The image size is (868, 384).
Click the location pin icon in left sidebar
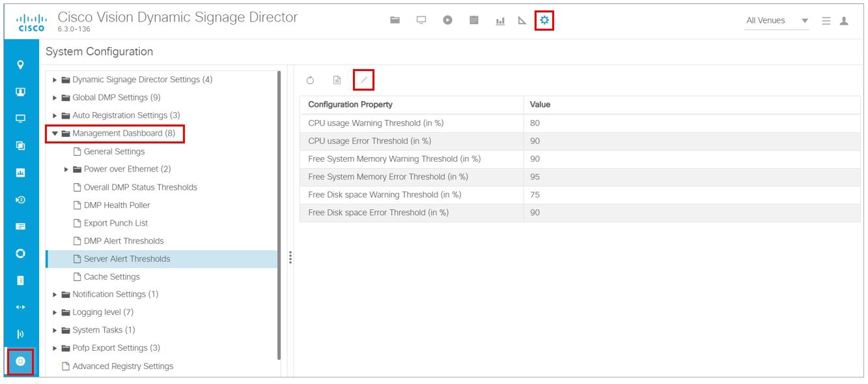pos(20,65)
